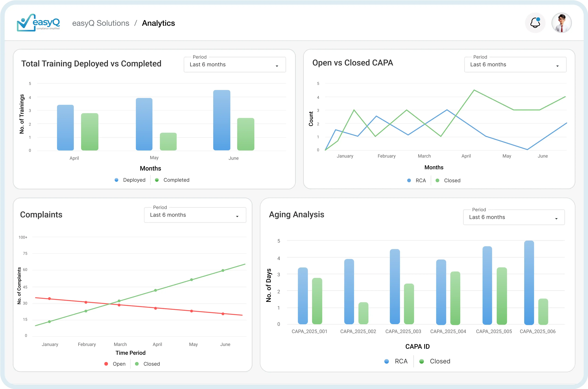The height and width of the screenshot is (389, 588).
Task: Click the green Closed May complaints point
Action: click(x=192, y=280)
